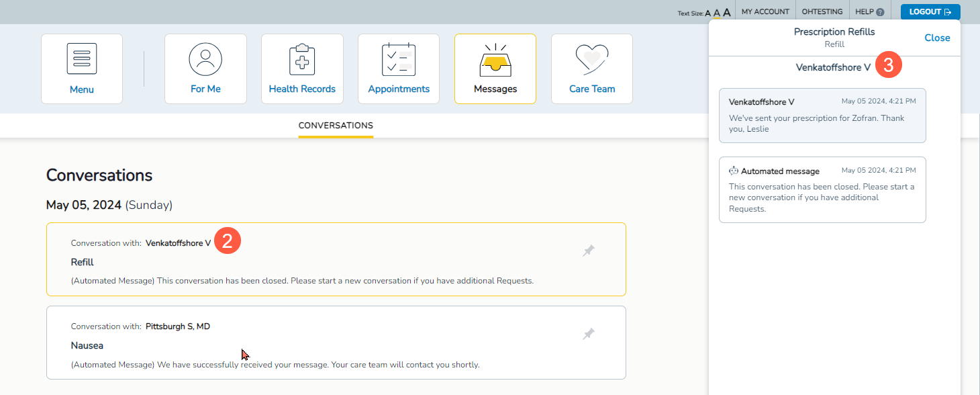Open HELP with the question mark icon
The image size is (980, 395).
click(869, 11)
